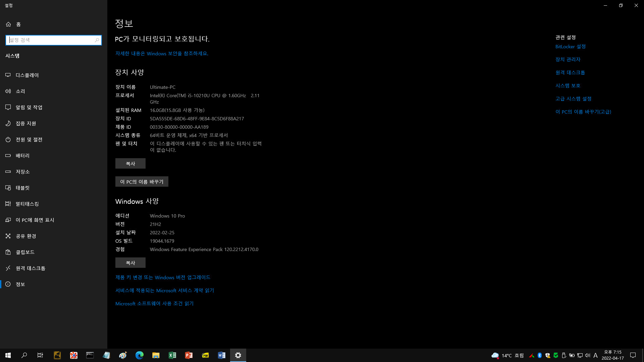The image size is (644, 362).
Task: Click the battery power tray icon
Action: (x=572, y=355)
